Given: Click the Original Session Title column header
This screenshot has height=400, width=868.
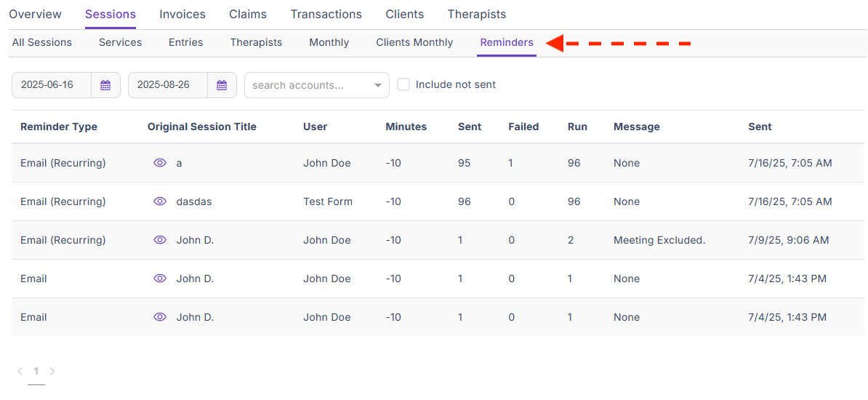Looking at the screenshot, I should pyautogui.click(x=202, y=127).
